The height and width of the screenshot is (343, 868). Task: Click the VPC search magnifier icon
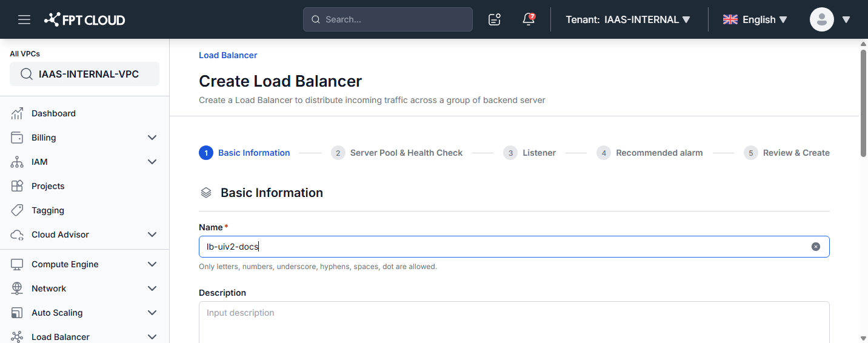[x=26, y=74]
